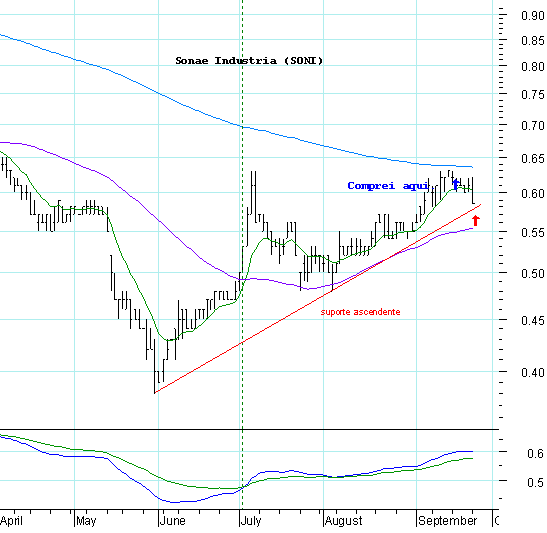Screen dimensions: 547x533
Task: Select the 0.65 price axis label
Action: 533,159
